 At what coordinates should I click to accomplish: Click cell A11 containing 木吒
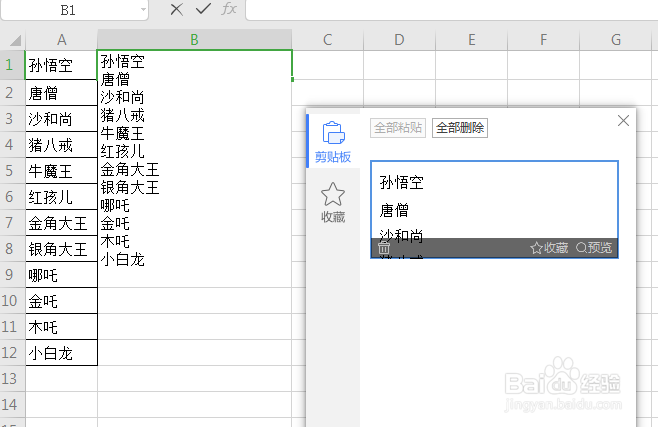[61, 327]
